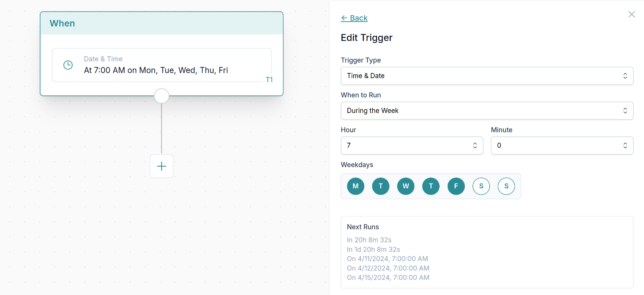The width and height of the screenshot is (644, 295).
Task: Toggle Friday weekday button
Action: [x=456, y=186]
